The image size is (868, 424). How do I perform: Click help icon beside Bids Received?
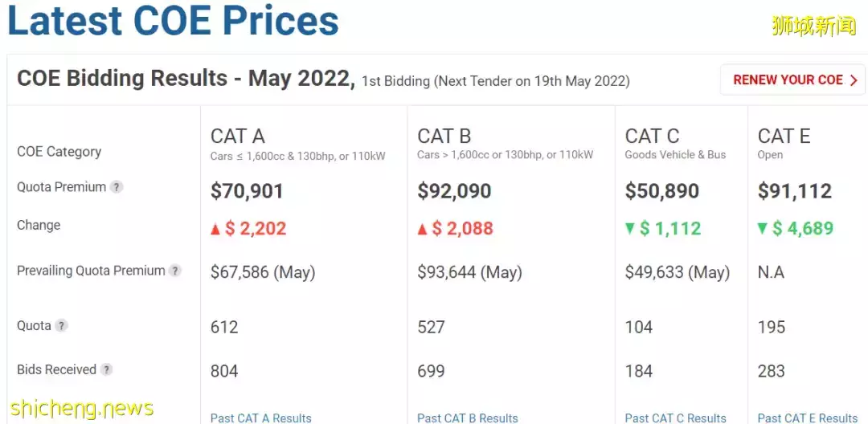coord(106,370)
